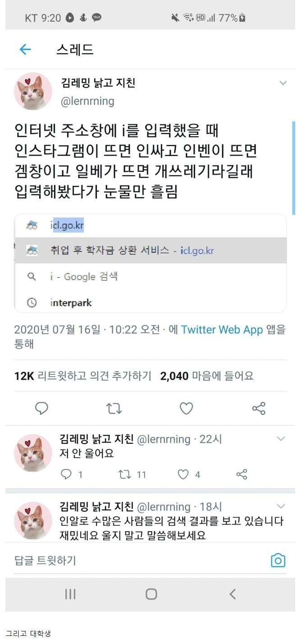Reply to the '저 안 울어요' tweet

(66, 474)
